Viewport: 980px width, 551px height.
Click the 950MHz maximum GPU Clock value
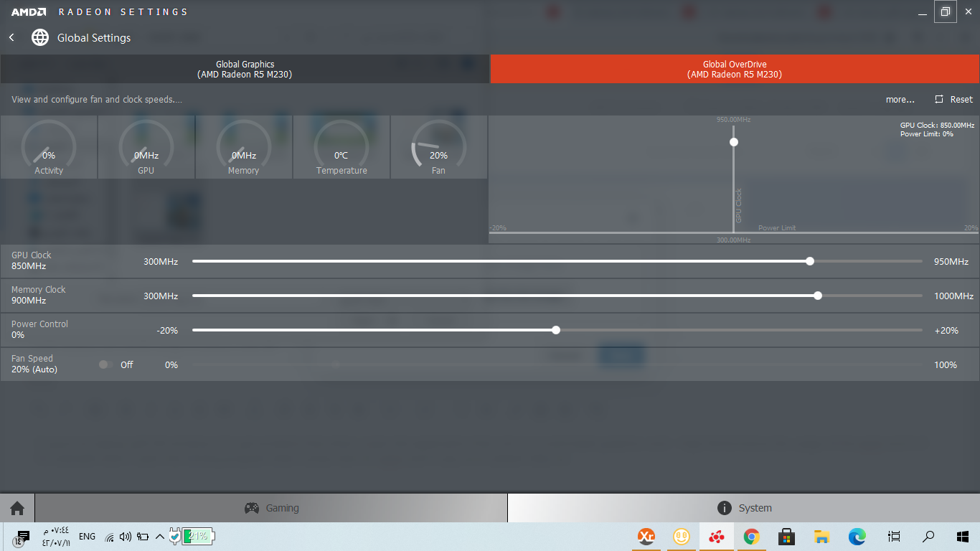coord(951,261)
